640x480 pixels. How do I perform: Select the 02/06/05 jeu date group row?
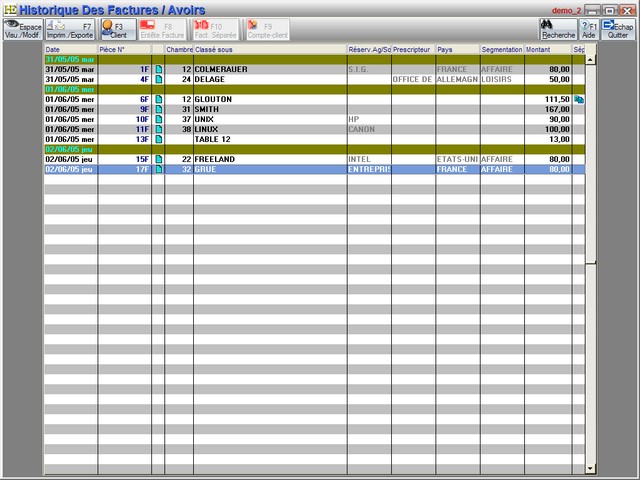coord(315,149)
